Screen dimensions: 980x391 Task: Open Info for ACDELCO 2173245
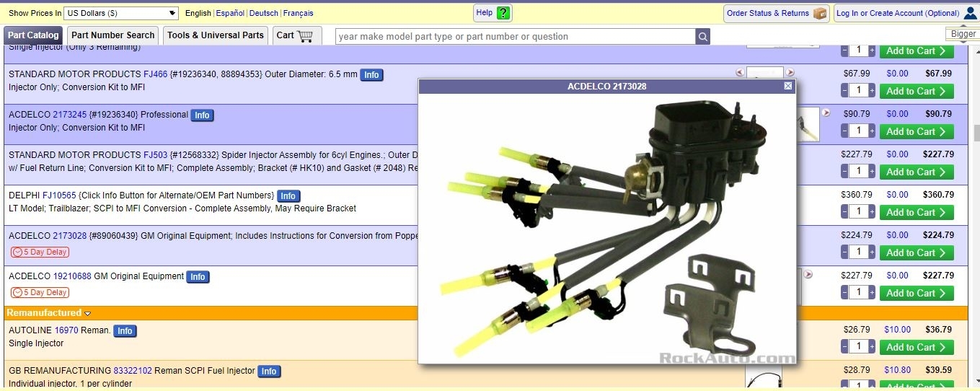tap(202, 115)
